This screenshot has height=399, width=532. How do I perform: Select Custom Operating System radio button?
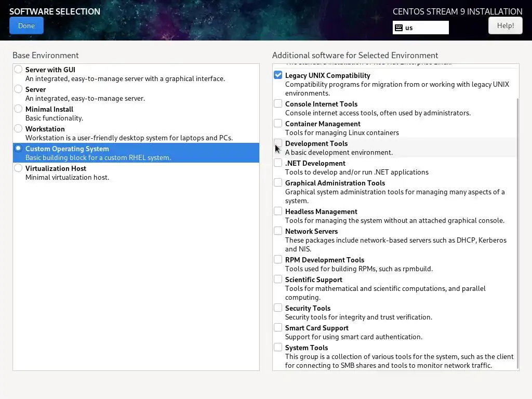pyautogui.click(x=18, y=148)
